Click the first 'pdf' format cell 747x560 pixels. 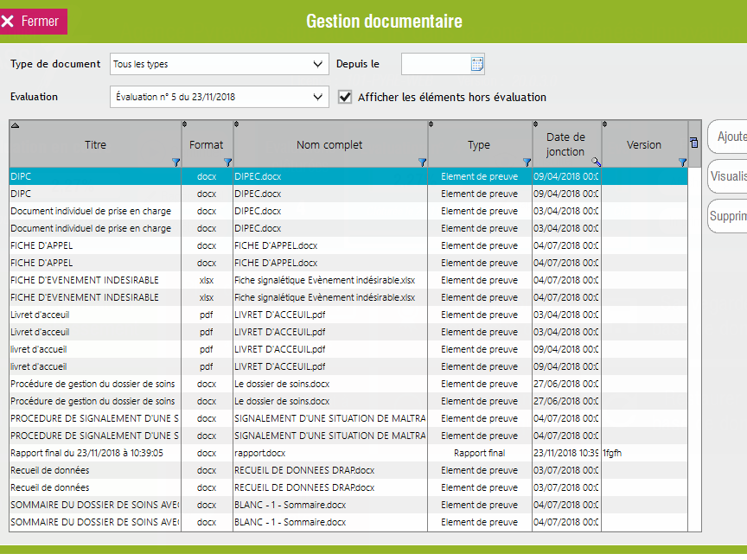tap(207, 315)
